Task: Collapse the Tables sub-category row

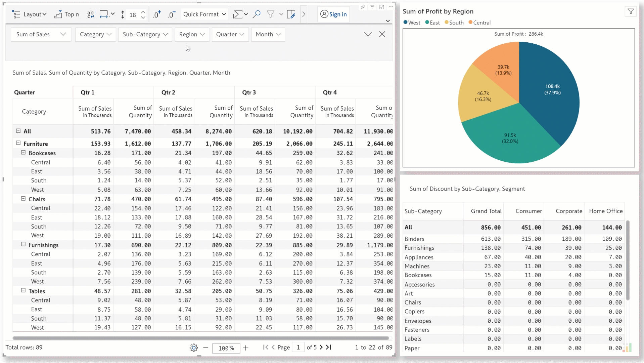Action: (x=24, y=290)
